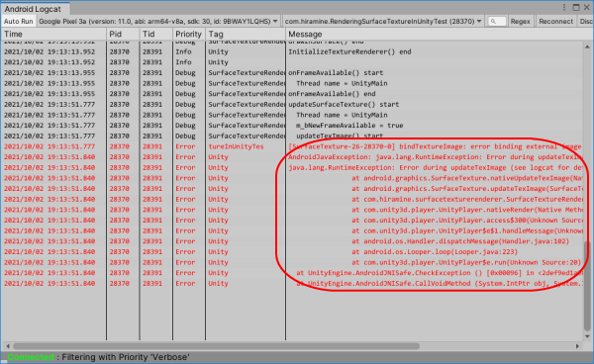Select the Looper.loop(Looper.java:223) line
This screenshot has height=364, width=594.
coord(435,252)
